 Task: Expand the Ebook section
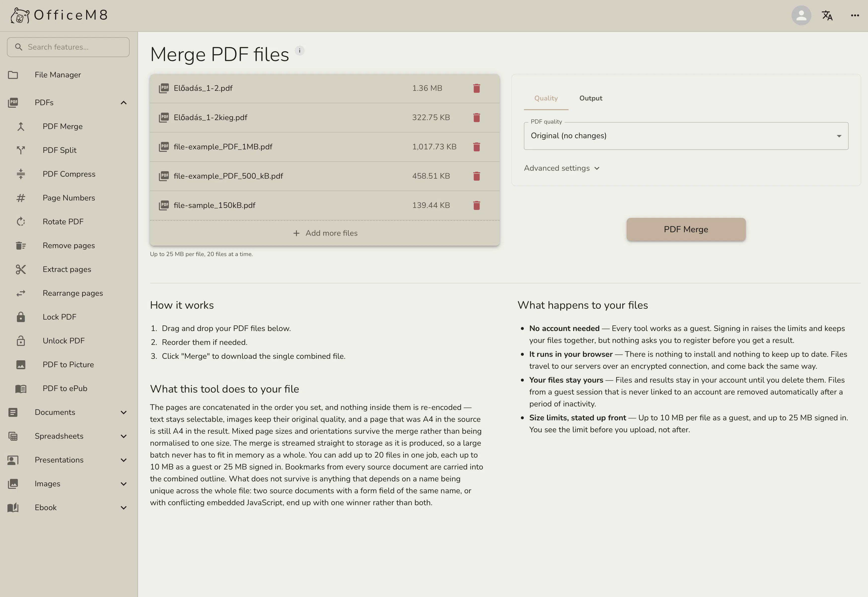(123, 508)
